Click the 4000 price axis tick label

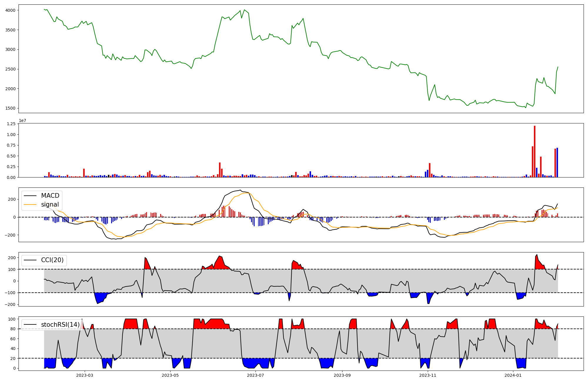pyautogui.click(x=11, y=10)
